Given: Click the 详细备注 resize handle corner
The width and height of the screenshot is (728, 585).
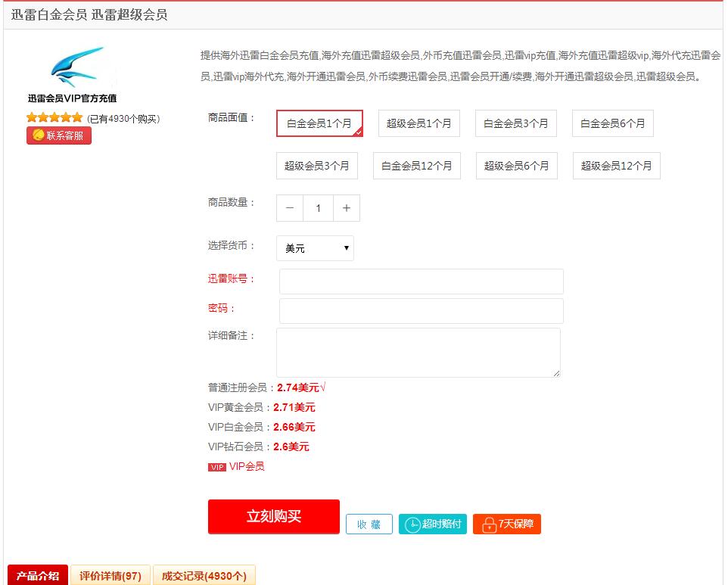Looking at the screenshot, I should coord(557,373).
